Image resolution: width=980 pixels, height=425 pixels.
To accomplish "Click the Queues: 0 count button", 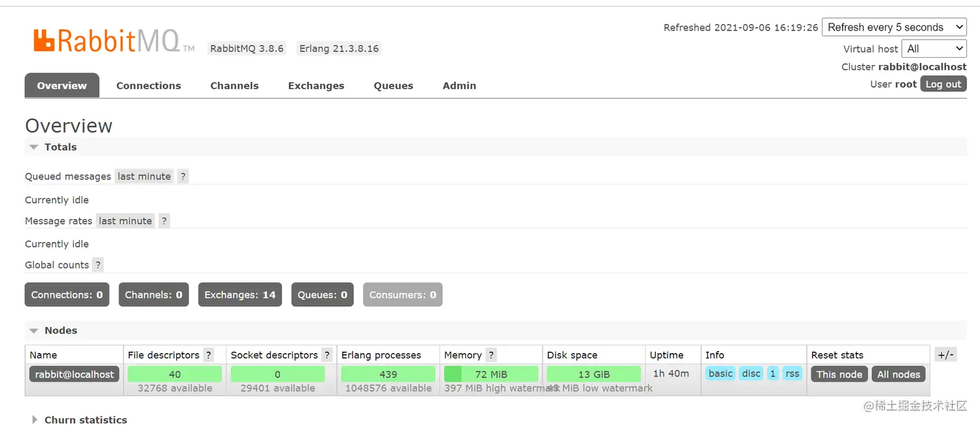I will coord(322,295).
